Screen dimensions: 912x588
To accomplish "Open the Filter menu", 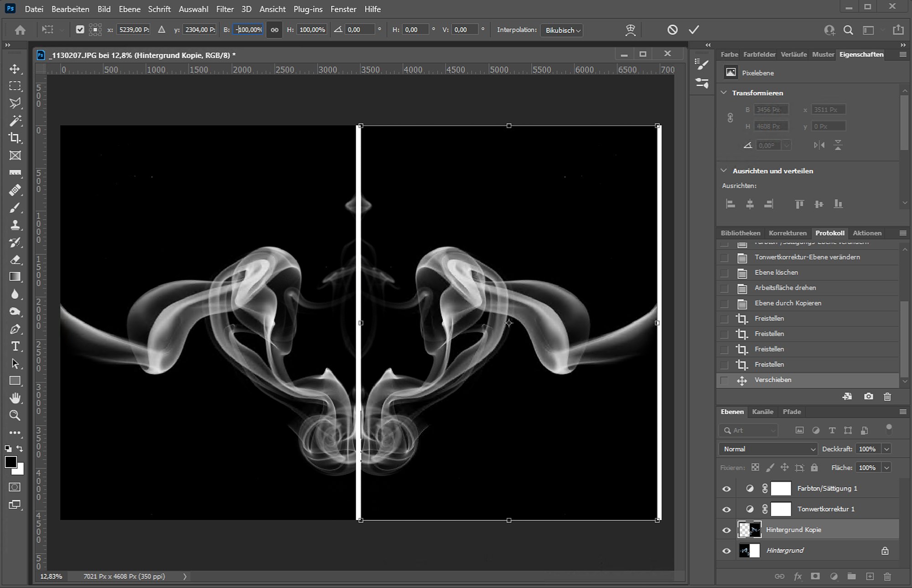I will point(225,9).
